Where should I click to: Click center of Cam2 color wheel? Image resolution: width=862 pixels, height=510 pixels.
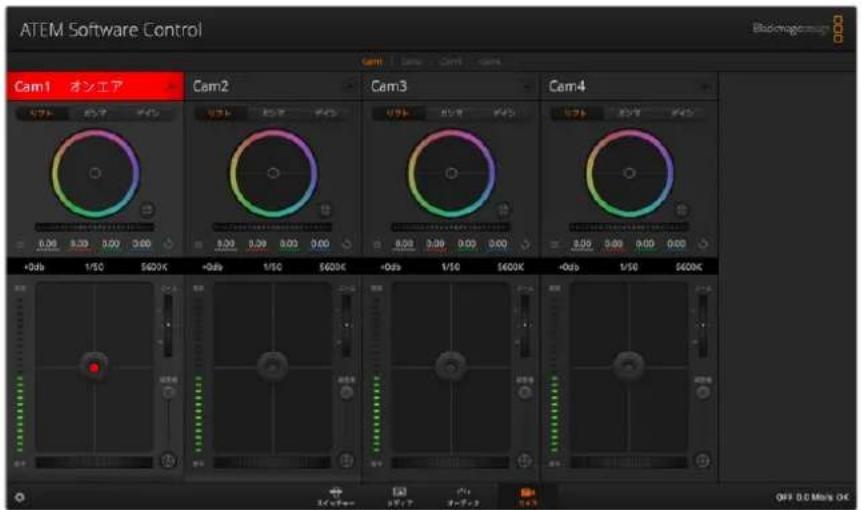[273, 173]
